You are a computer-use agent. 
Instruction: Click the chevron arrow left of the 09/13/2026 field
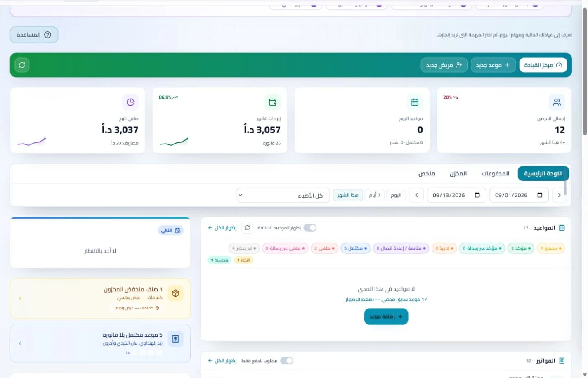416,195
